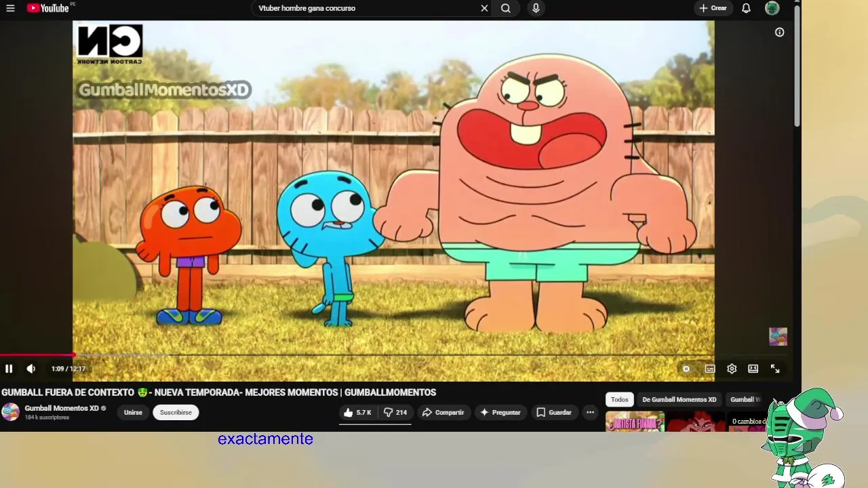Open the Gumball Momentos XD channel name
The image size is (868, 488).
[62, 408]
